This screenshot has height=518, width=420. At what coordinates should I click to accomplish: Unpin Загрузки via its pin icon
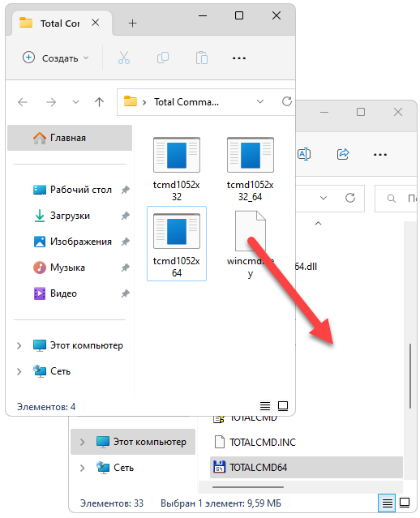pos(125,216)
